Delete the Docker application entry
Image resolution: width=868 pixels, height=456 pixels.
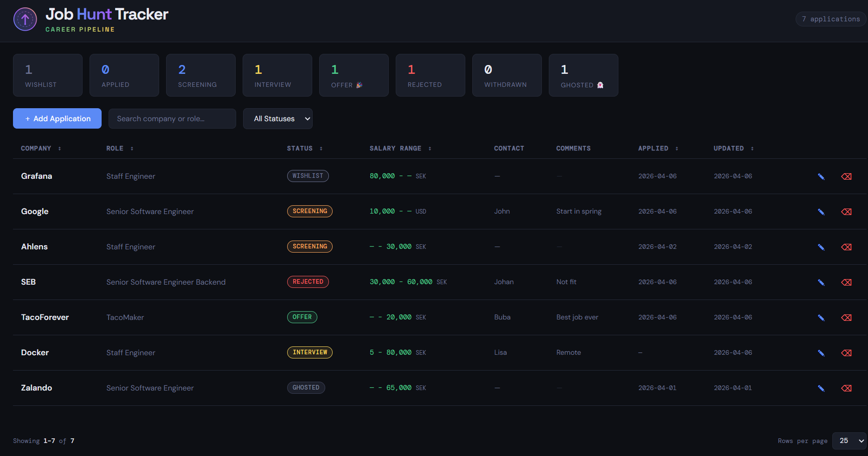846,353
